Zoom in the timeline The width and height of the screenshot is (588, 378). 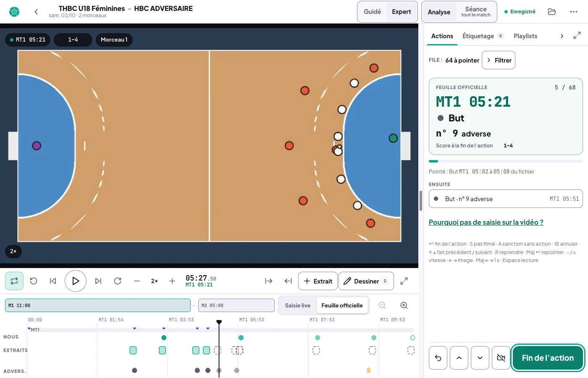pyautogui.click(x=404, y=305)
